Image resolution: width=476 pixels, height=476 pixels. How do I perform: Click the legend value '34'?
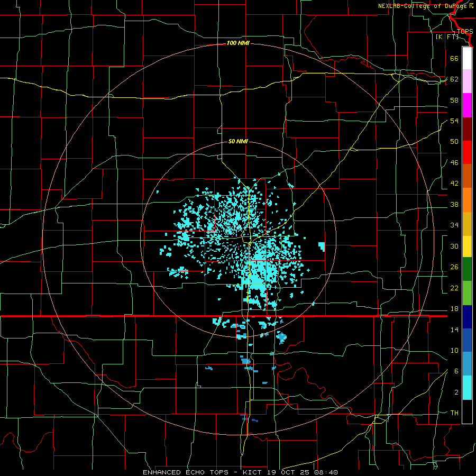pyautogui.click(x=454, y=225)
